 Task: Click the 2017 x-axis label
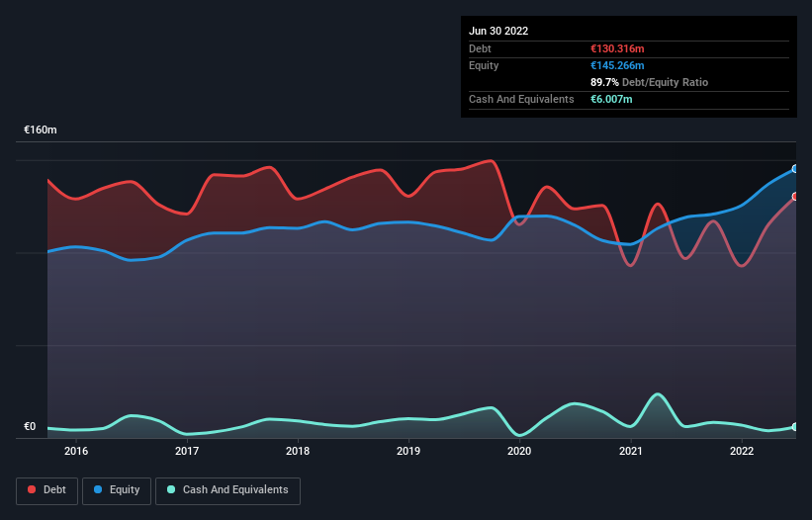coord(187,451)
